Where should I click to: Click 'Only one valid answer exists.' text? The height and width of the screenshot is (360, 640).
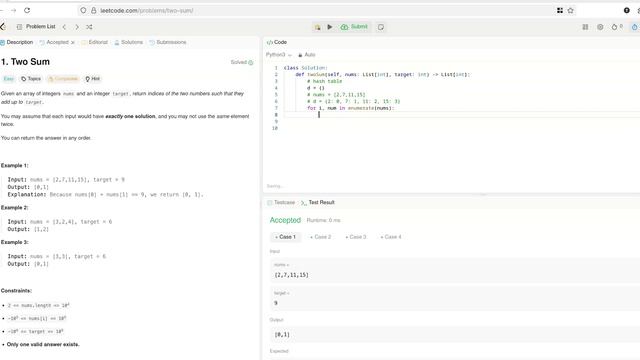pos(43,344)
